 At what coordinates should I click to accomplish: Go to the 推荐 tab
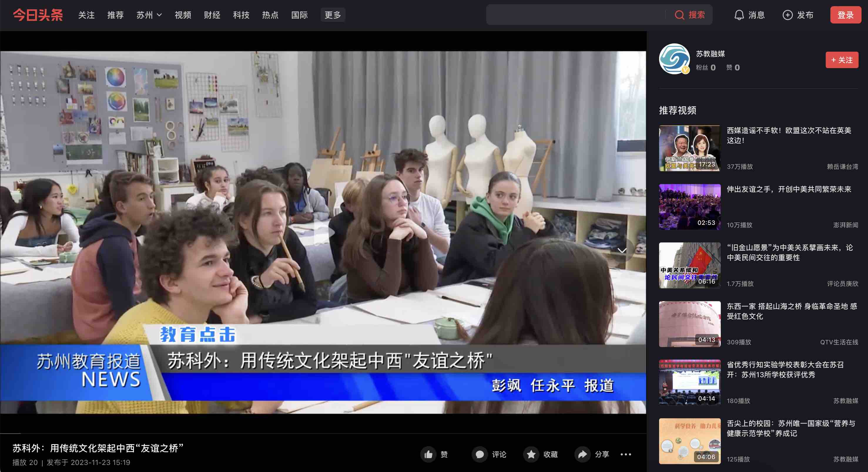[x=115, y=15]
